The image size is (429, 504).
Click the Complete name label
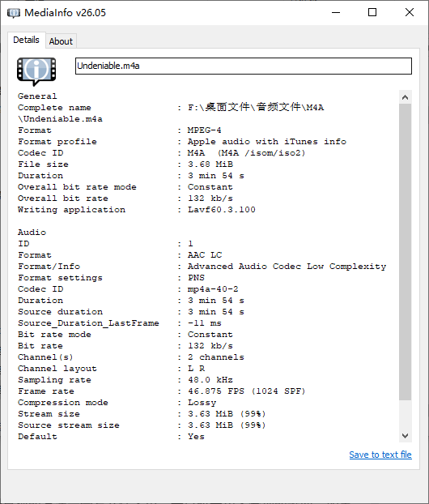(x=54, y=107)
